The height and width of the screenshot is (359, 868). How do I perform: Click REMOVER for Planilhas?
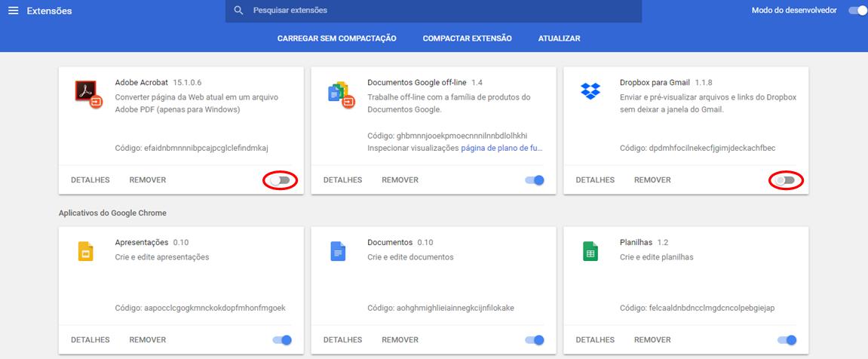[652, 340]
